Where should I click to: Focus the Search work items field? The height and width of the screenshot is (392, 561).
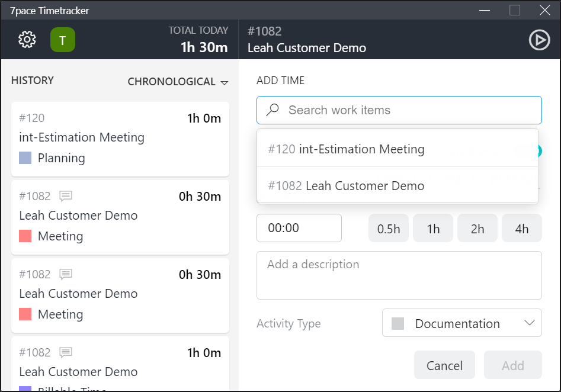[x=399, y=110]
